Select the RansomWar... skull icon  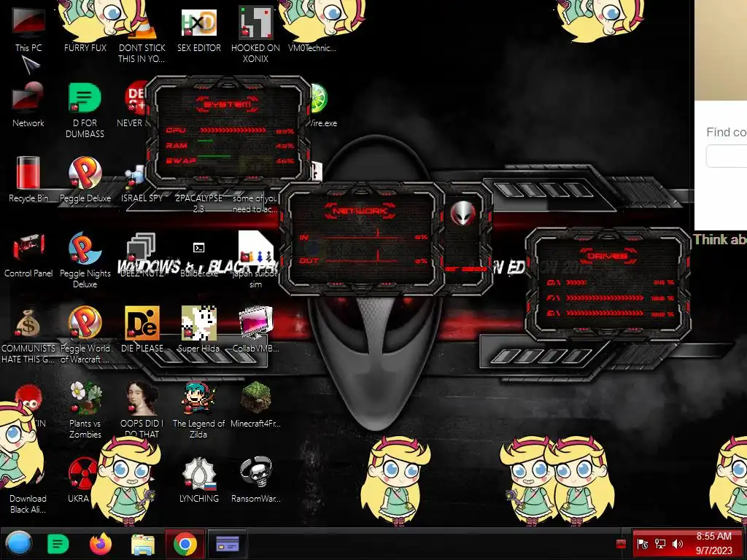point(255,472)
